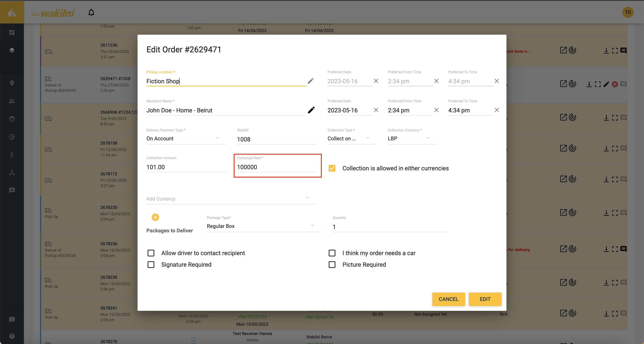Click the Exchange Rate input field
644x344 pixels.
coord(276,167)
